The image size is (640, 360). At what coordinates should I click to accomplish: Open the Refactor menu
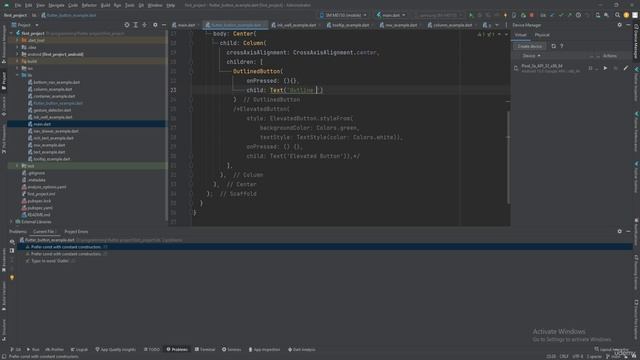tap(89, 5)
